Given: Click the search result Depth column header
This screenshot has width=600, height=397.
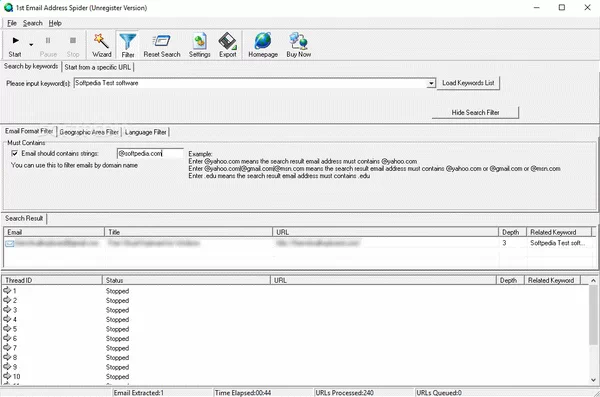Looking at the screenshot, I should 512,232.
